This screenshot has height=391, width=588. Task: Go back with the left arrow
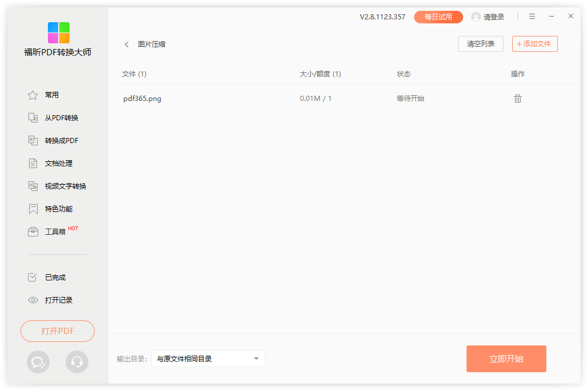coord(127,44)
